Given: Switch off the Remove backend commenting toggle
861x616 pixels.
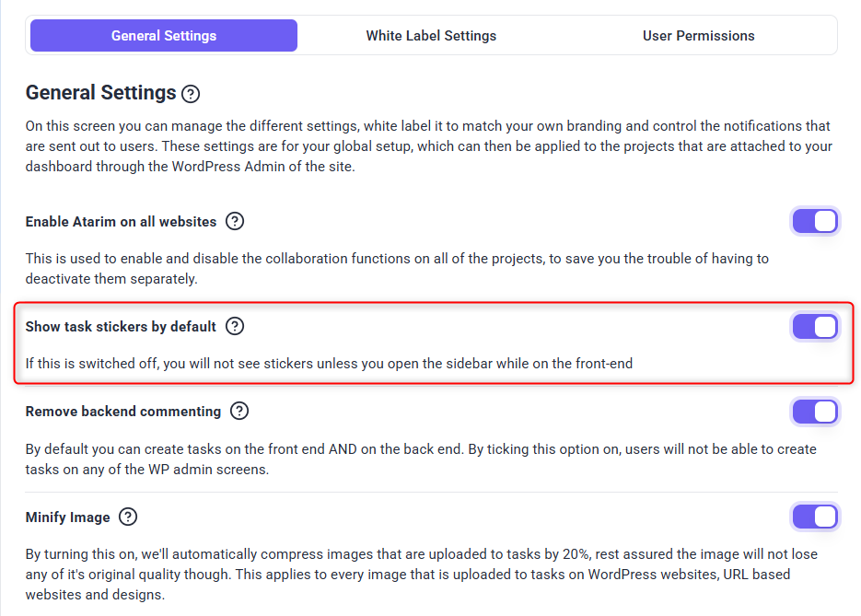Looking at the screenshot, I should (x=815, y=412).
